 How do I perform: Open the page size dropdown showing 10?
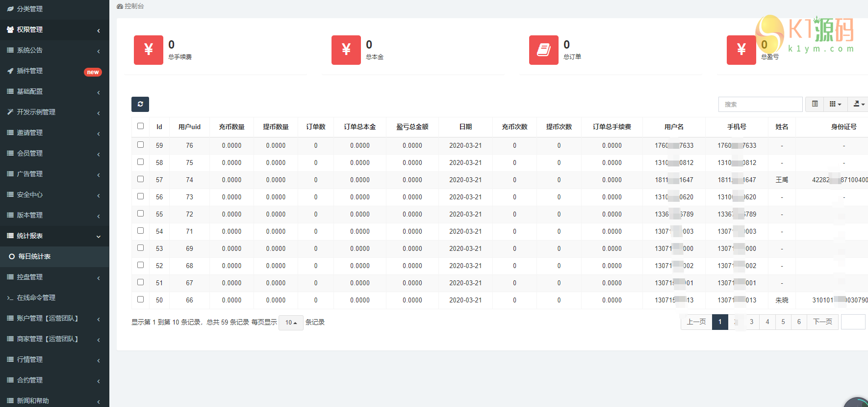pos(291,323)
